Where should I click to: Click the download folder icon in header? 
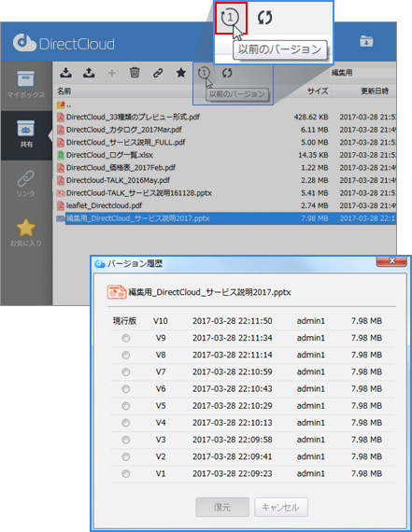[366, 41]
